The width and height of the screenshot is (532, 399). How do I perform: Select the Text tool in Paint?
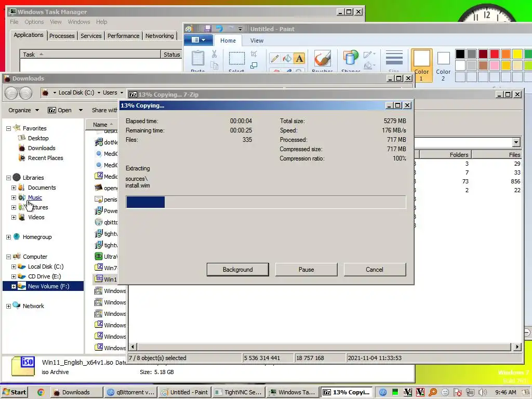point(299,58)
